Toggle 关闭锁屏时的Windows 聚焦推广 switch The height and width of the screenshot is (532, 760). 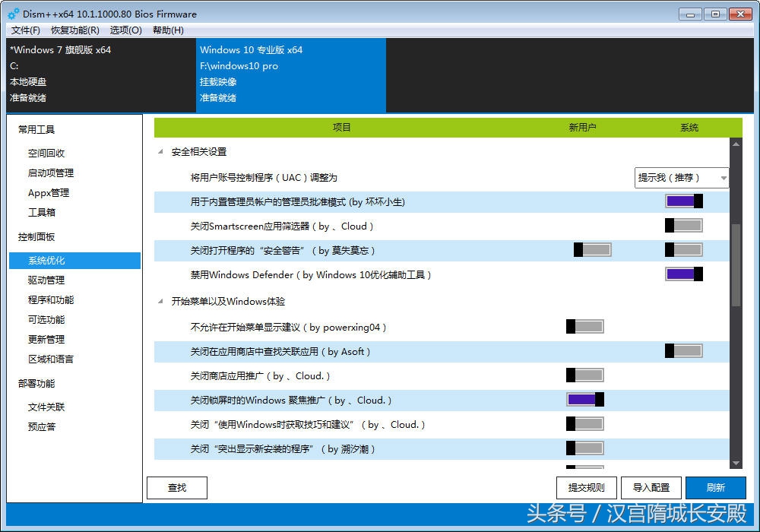pos(585,399)
